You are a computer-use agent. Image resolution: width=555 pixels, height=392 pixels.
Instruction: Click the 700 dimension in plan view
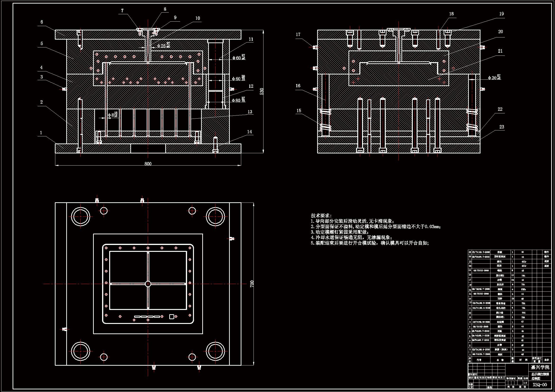pyautogui.click(x=252, y=284)
